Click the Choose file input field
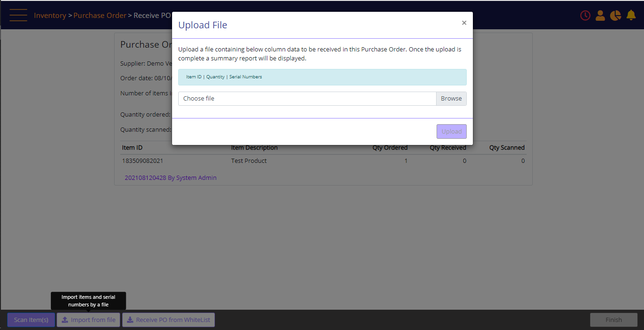 point(307,99)
